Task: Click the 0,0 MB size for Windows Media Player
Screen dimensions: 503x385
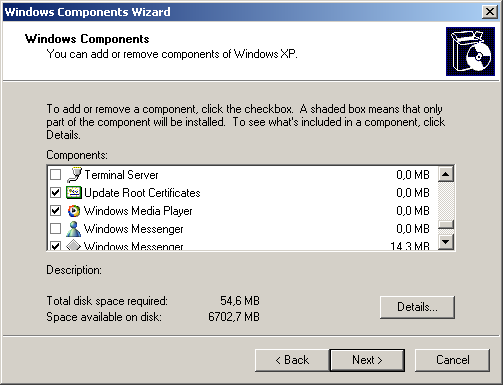Action: pos(413,211)
